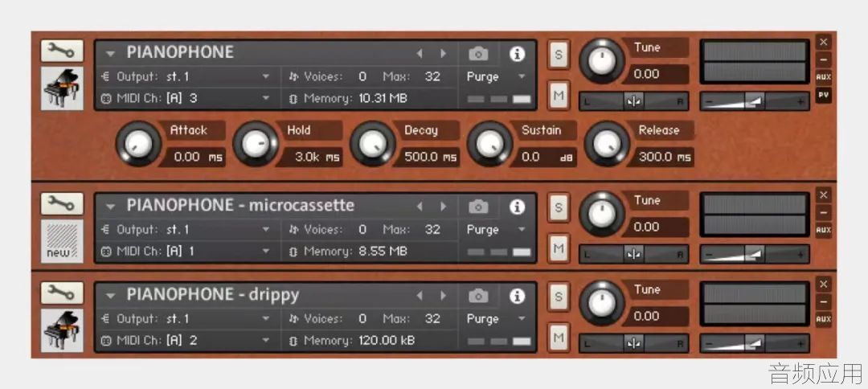Remove the microcassette instrument with its X

coord(823,194)
